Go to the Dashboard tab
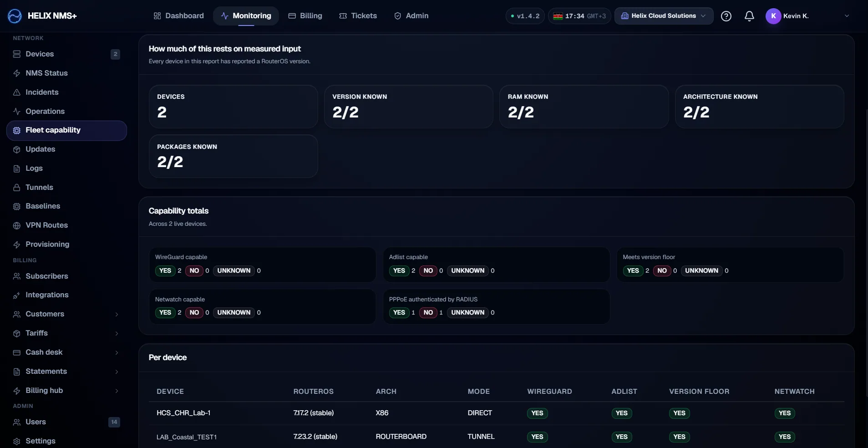This screenshot has width=868, height=448. tap(179, 16)
